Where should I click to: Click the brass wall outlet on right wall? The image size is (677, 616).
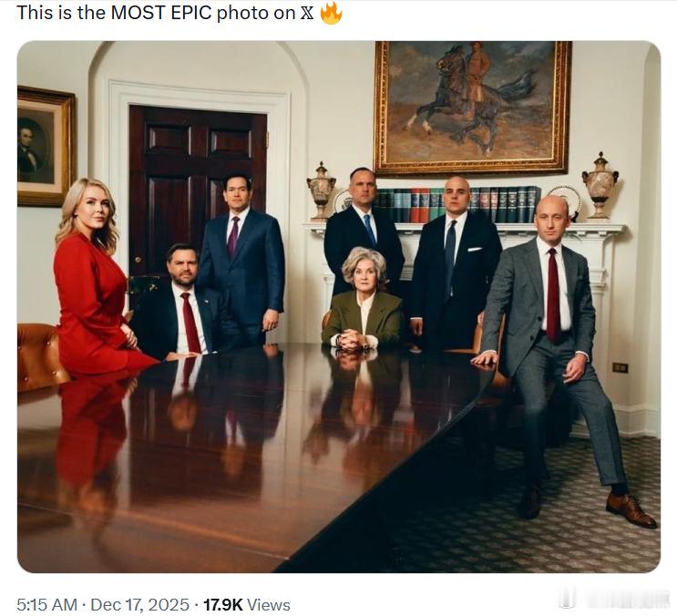point(620,368)
